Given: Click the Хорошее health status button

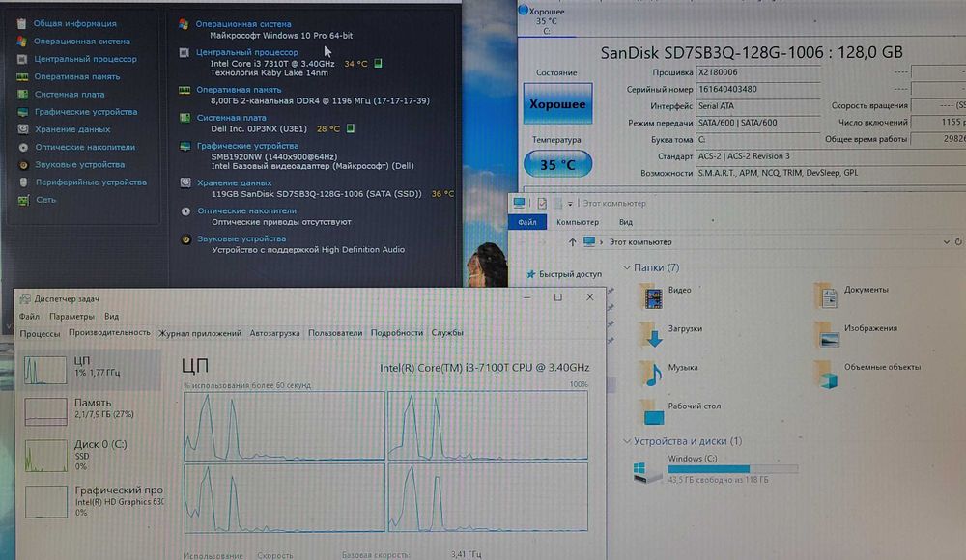Looking at the screenshot, I should (x=557, y=104).
